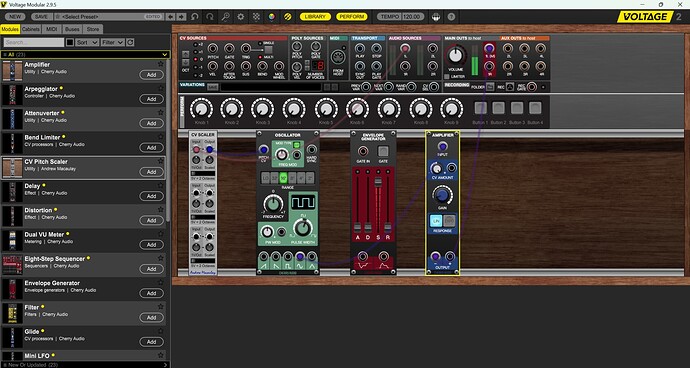Click the octave down arrow button

coord(186,63)
